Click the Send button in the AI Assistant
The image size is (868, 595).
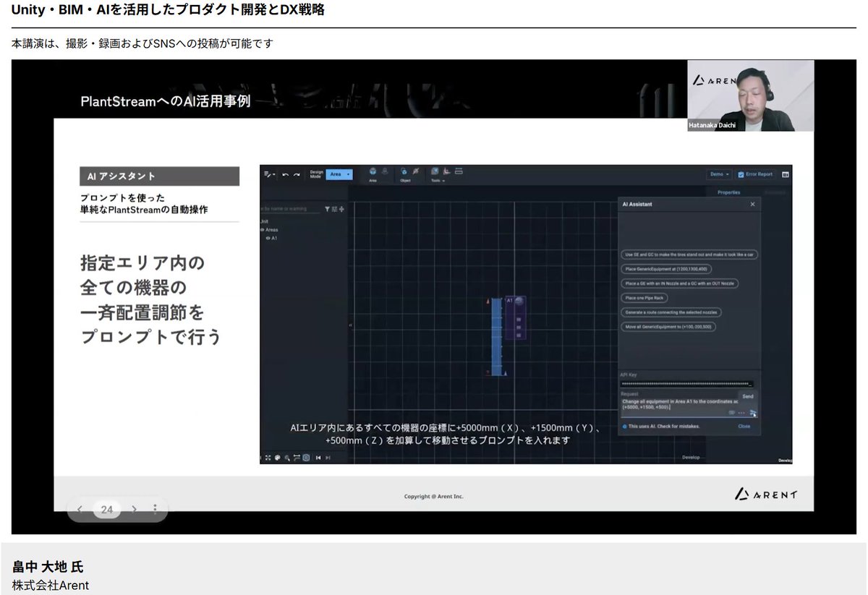(x=747, y=396)
